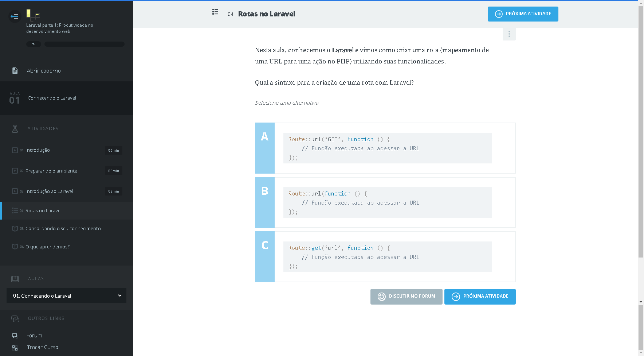The width and height of the screenshot is (644, 356).
Task: Open the three-dot options menu
Action: point(509,34)
